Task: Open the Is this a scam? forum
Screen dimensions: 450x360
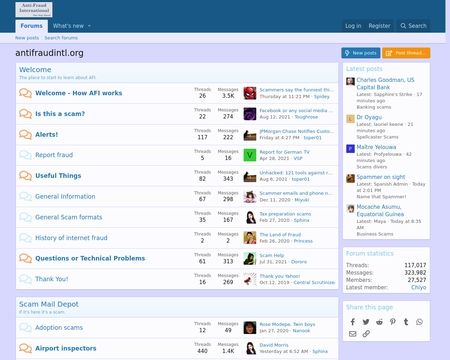Action: [x=60, y=114]
